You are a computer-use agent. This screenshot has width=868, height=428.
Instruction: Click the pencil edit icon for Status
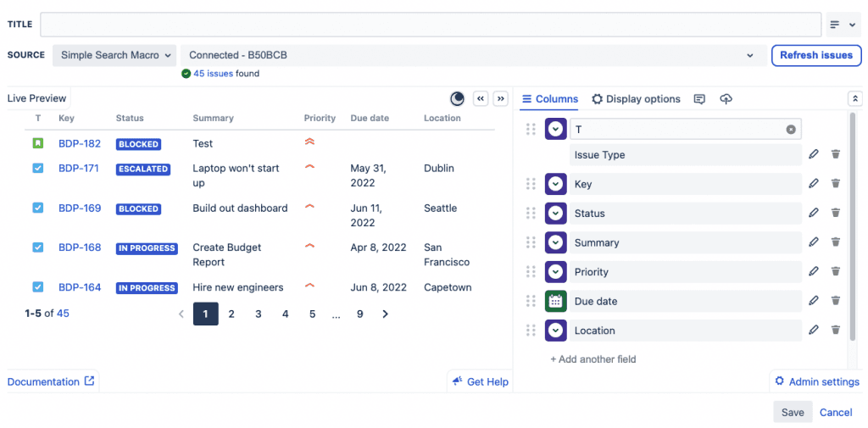pyautogui.click(x=814, y=213)
